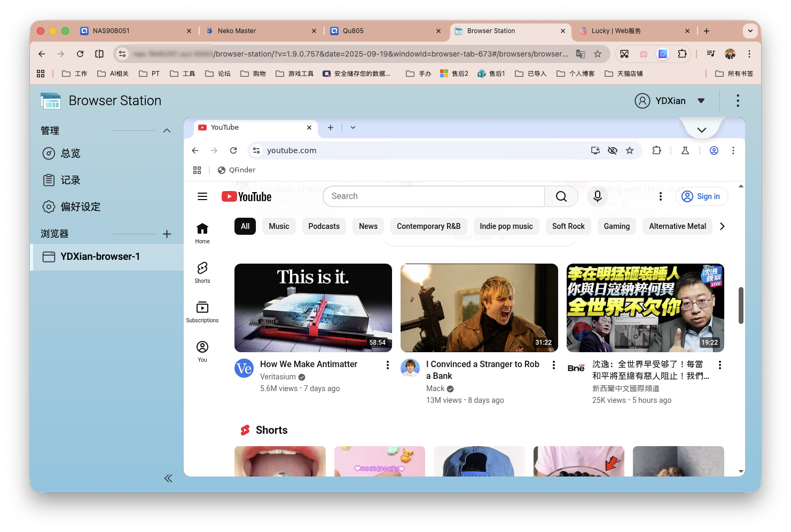The width and height of the screenshot is (791, 532).
Task: Toggle the crossed-eye privacy icon in address bar
Action: click(x=613, y=150)
